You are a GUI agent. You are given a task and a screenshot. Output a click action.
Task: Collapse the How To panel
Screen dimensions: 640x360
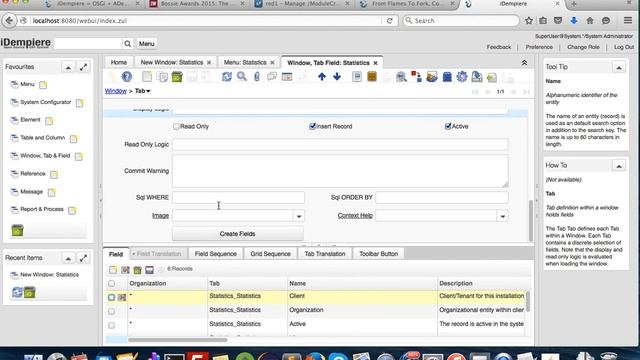(619, 165)
